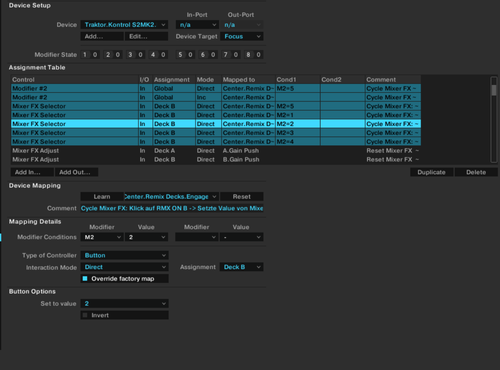The image size is (500, 370).
Task: Open the Device dropdown showing Traktor.Kontrol S2MK2
Action: pyautogui.click(x=124, y=25)
